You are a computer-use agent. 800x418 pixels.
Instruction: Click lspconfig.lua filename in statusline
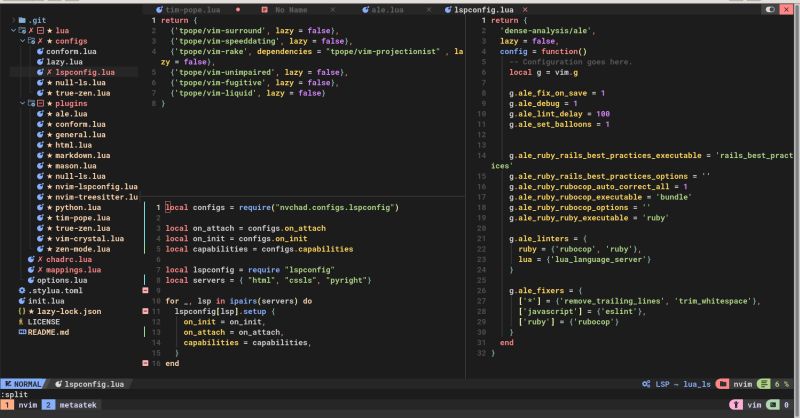click(94, 384)
